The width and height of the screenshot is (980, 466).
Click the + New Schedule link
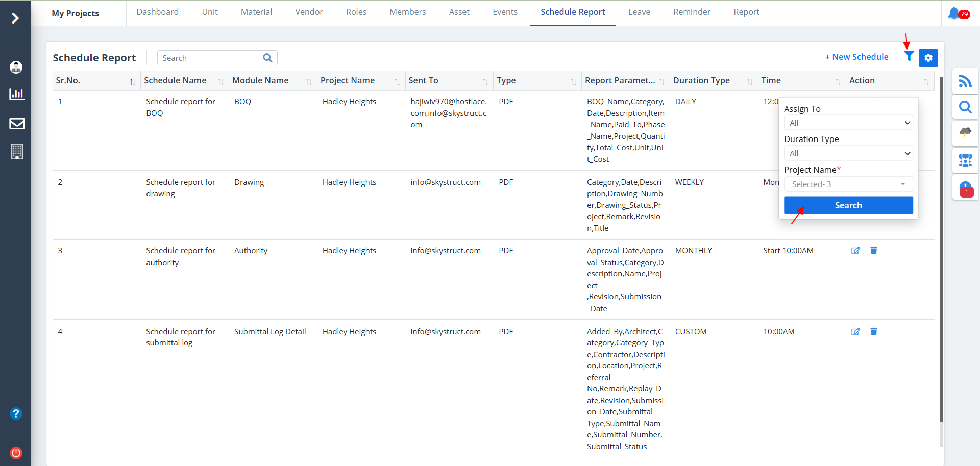(856, 57)
